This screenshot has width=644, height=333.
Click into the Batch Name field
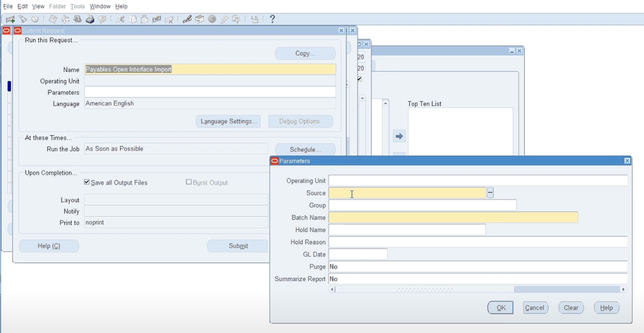453,218
